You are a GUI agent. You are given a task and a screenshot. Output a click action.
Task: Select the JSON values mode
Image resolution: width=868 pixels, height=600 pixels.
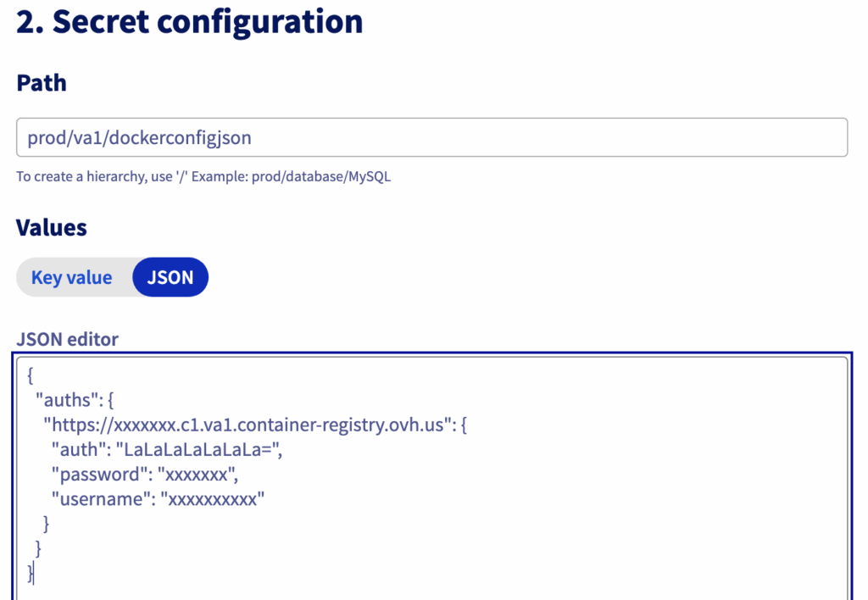point(170,277)
